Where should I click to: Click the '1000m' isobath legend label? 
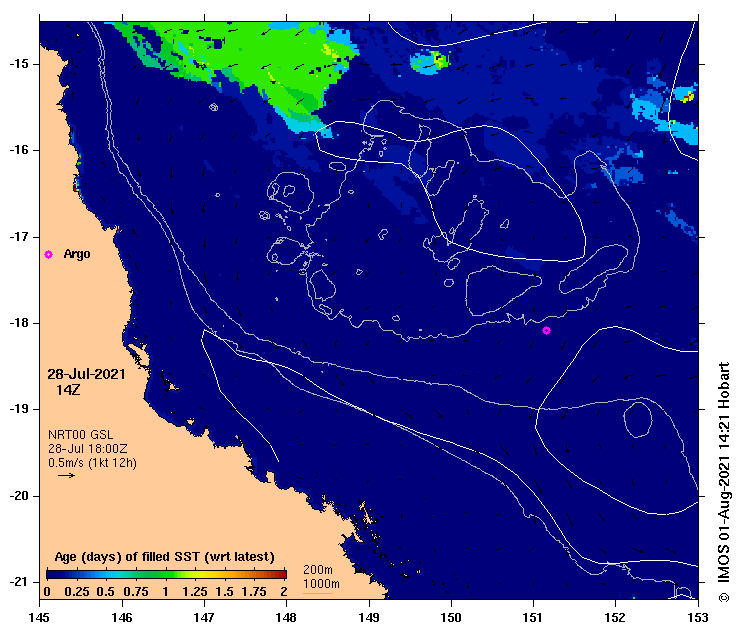tap(321, 583)
